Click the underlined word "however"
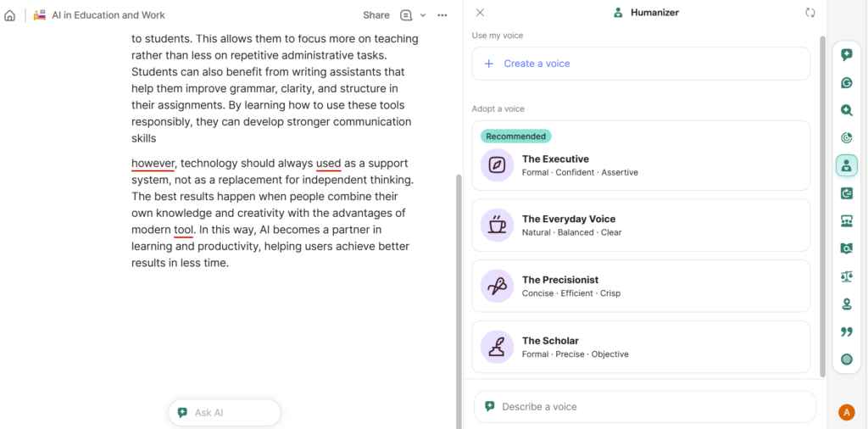868x429 pixels. [153, 163]
